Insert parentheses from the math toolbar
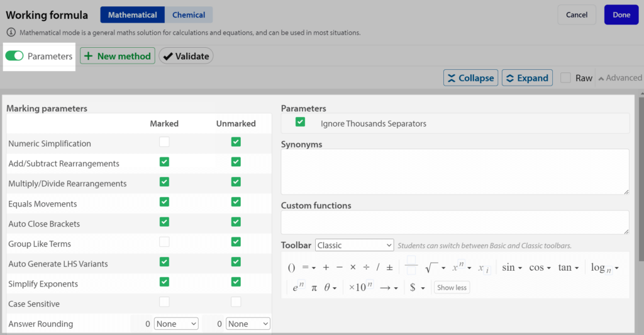The image size is (644, 335). [x=291, y=268]
